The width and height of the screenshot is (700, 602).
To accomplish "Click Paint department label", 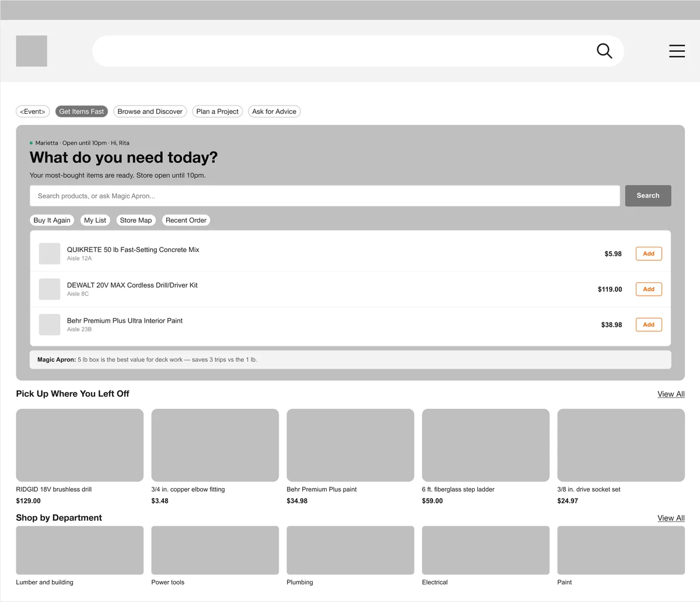I will click(565, 582).
